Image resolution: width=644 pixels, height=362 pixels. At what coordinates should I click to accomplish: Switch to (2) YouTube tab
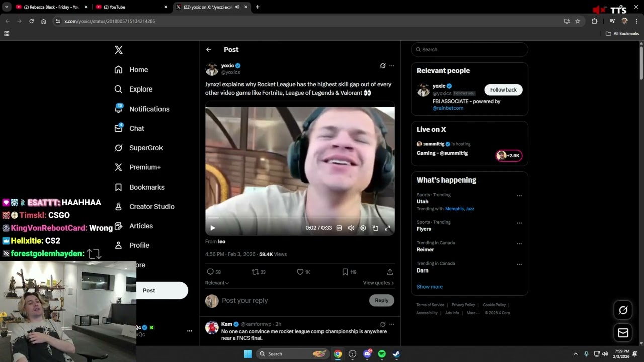tap(132, 7)
